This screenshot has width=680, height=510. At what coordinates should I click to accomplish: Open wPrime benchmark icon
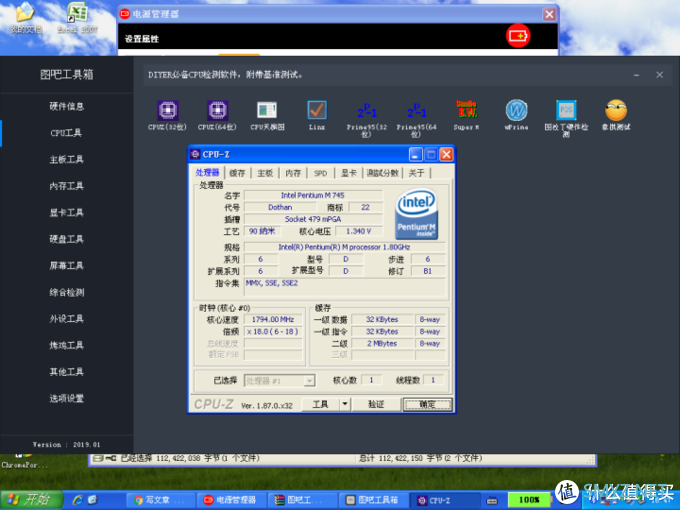coord(516,115)
